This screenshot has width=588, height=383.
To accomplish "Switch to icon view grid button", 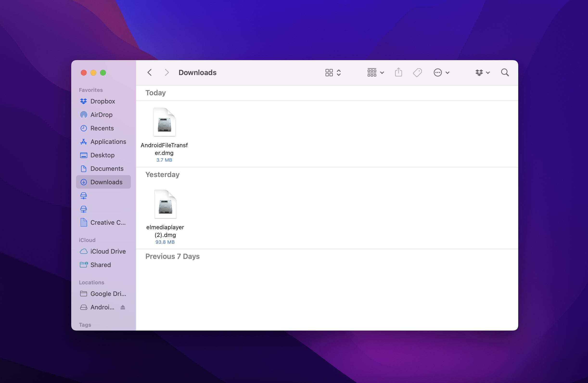I will pyautogui.click(x=329, y=72).
